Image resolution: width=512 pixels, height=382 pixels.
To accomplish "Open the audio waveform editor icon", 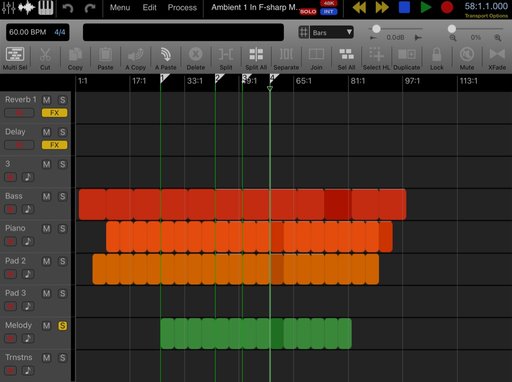I will 27,7.
